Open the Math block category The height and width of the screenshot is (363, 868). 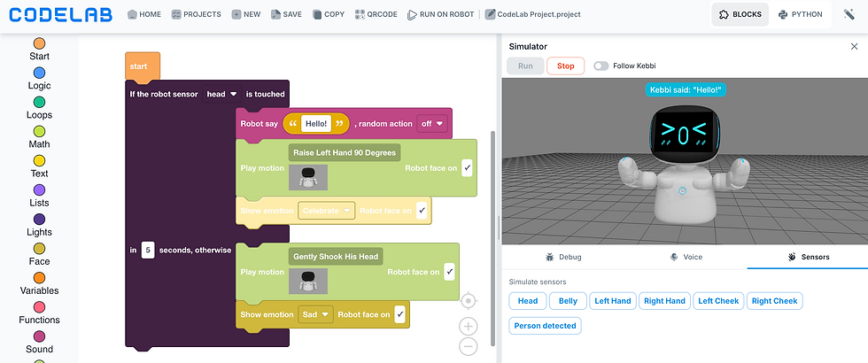(39, 137)
